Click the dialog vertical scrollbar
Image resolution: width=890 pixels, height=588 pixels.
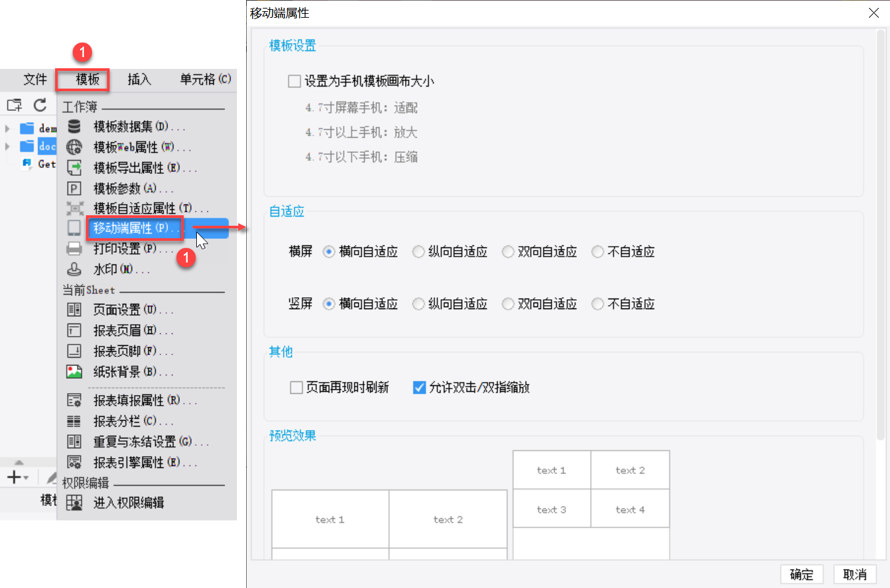[881, 235]
